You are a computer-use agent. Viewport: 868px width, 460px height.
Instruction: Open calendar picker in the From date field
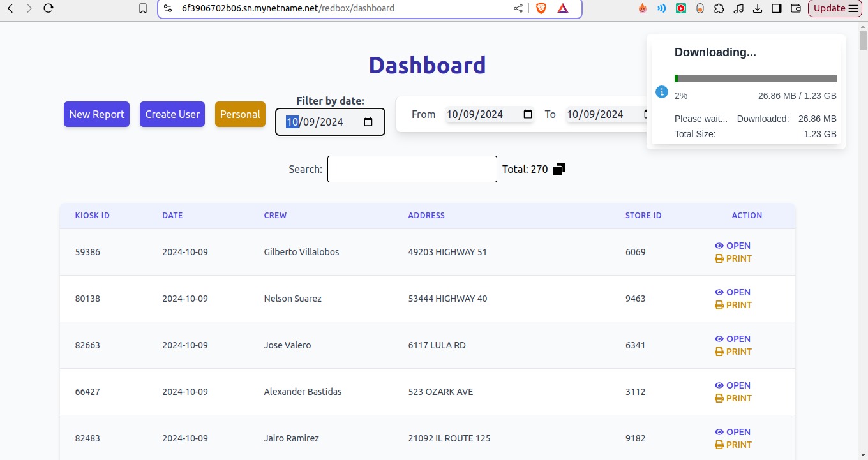[x=528, y=114]
